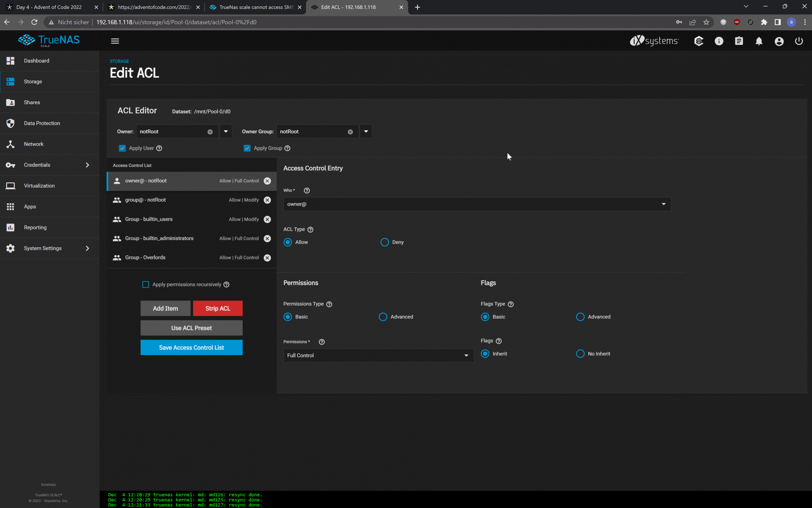The image size is (812, 508).
Task: Expand the System Settings menu
Action: pos(50,248)
